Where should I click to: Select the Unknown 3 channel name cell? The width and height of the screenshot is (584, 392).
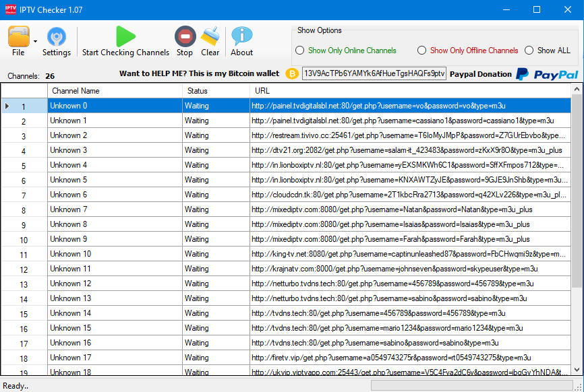(x=115, y=150)
